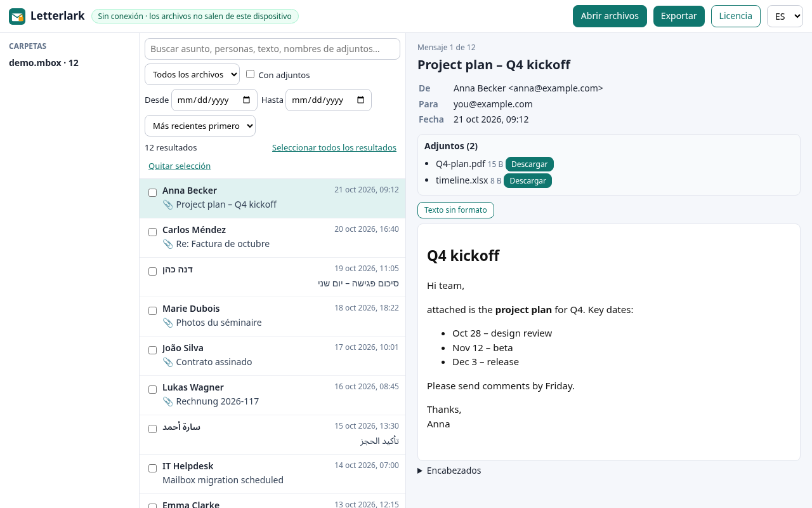Screen dimensions: 812x508
Task: Open the Contrato assinado message
Action: pyautogui.click(x=272, y=356)
